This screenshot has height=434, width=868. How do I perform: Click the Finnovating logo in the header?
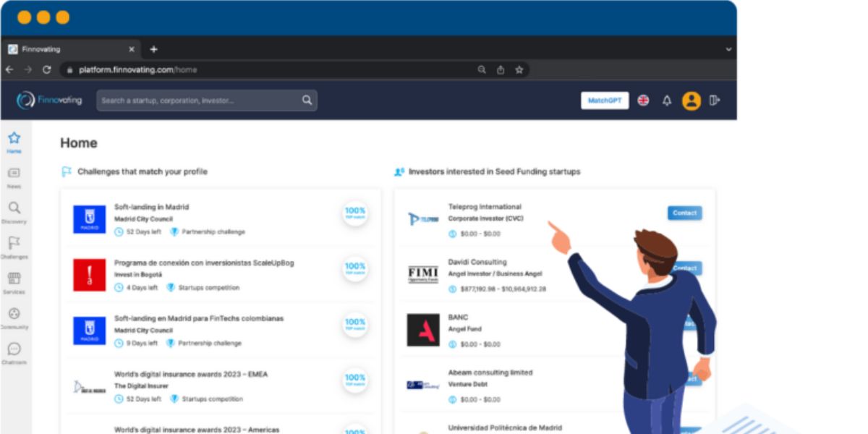50,101
